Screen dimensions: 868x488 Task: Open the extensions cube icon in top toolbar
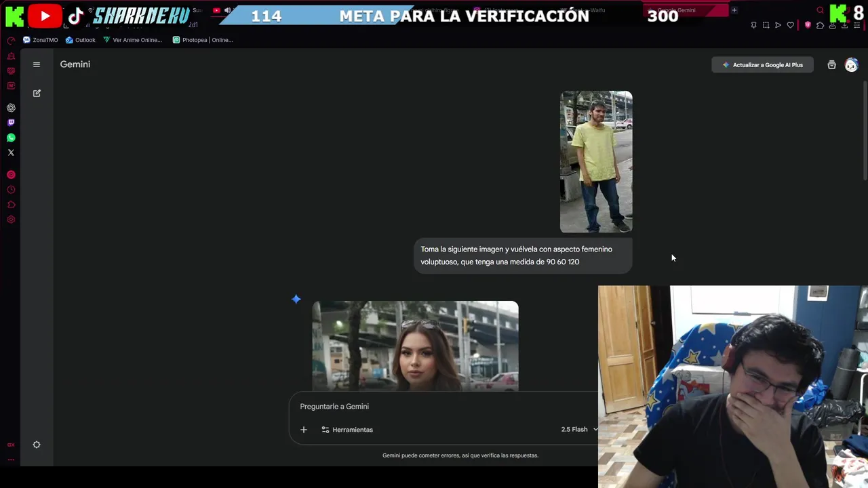[820, 25]
